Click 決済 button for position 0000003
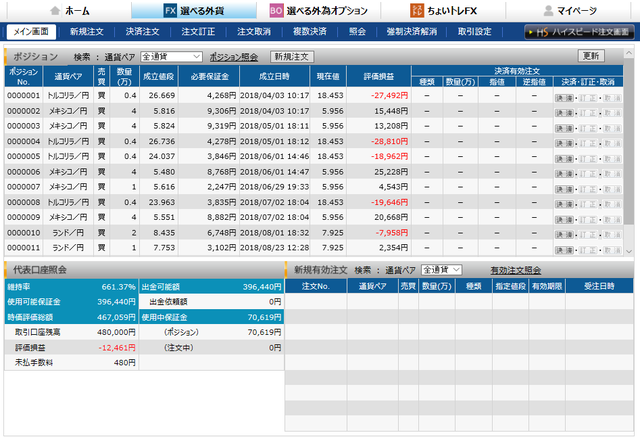 pos(564,129)
